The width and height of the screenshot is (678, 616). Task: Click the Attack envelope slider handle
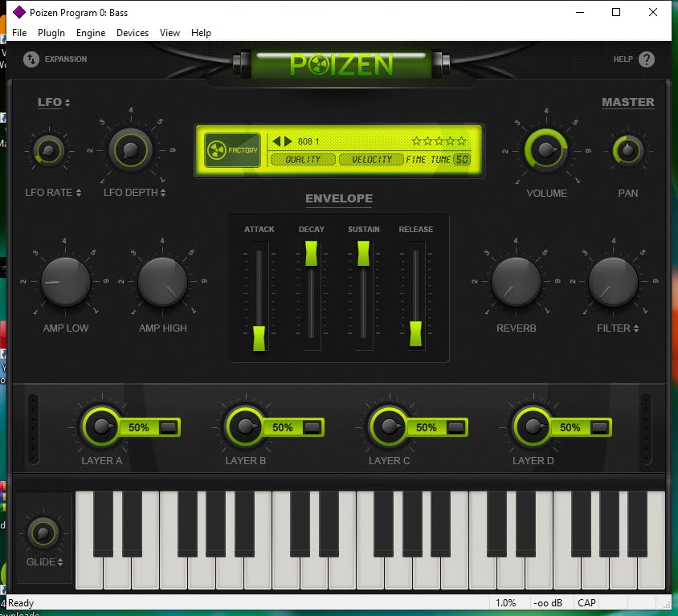(x=259, y=338)
